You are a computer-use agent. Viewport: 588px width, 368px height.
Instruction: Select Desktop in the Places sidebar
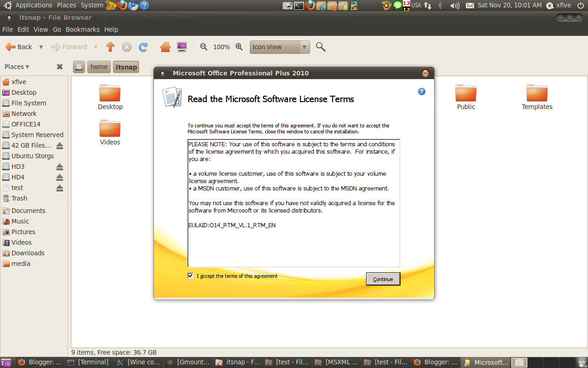pyautogui.click(x=34, y=92)
